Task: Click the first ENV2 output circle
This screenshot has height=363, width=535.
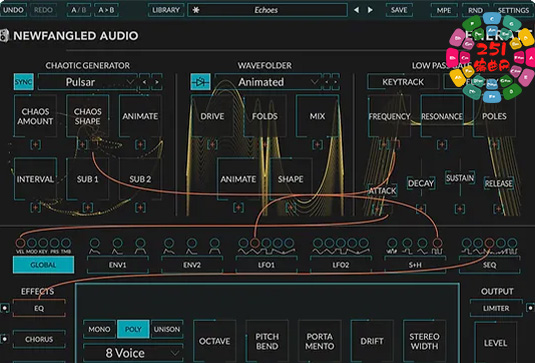Action: click(x=169, y=243)
